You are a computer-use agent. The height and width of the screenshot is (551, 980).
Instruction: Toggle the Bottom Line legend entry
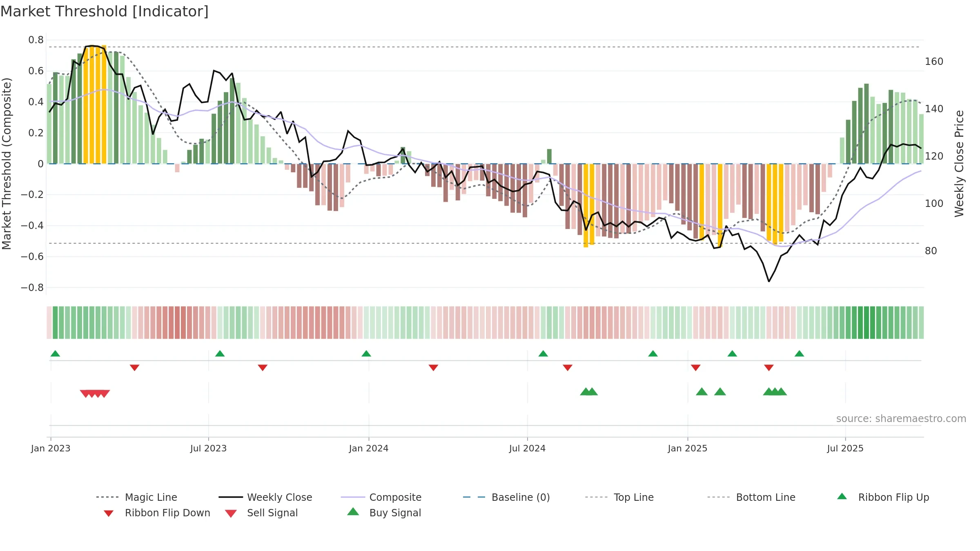[751, 497]
